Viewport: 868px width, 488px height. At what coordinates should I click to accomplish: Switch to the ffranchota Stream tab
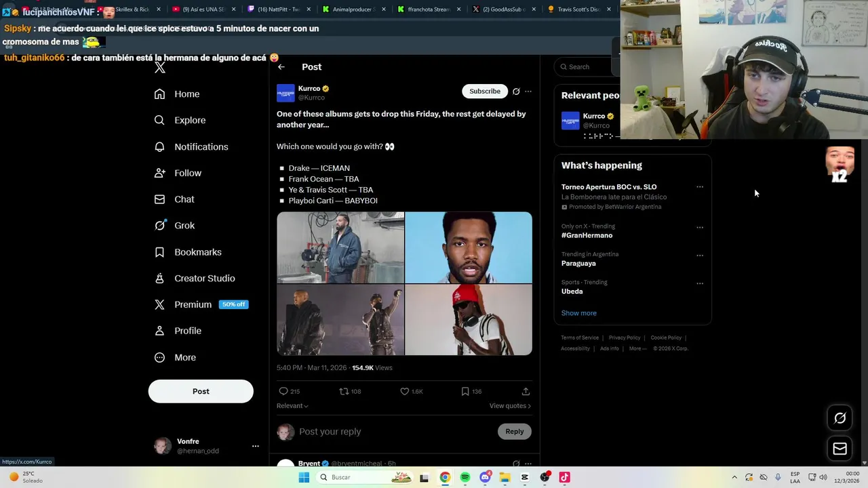tap(428, 9)
